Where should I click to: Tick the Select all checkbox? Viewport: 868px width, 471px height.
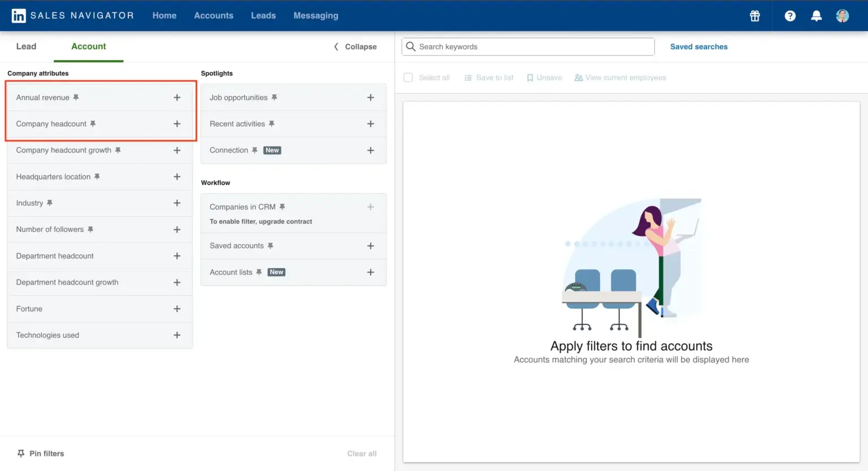408,77
